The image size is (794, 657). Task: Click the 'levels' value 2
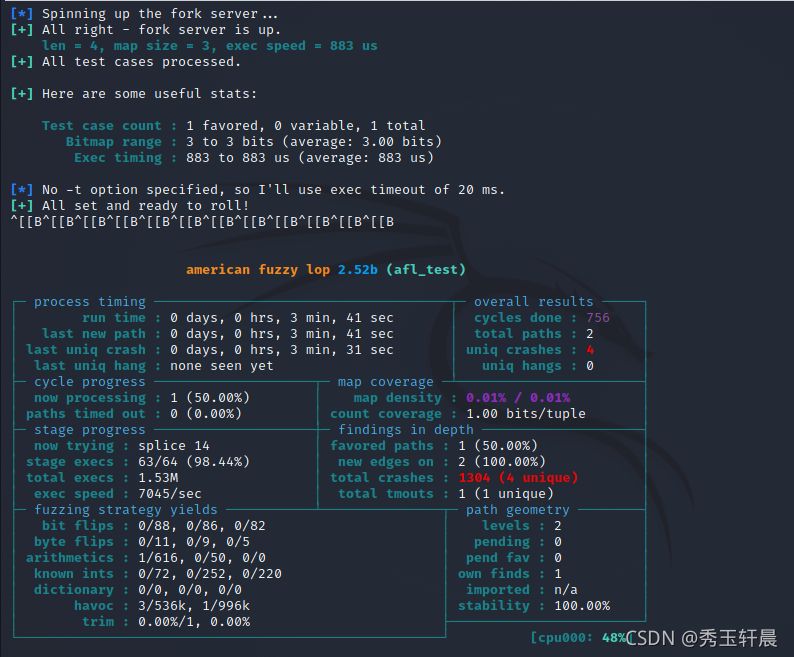pyautogui.click(x=558, y=526)
